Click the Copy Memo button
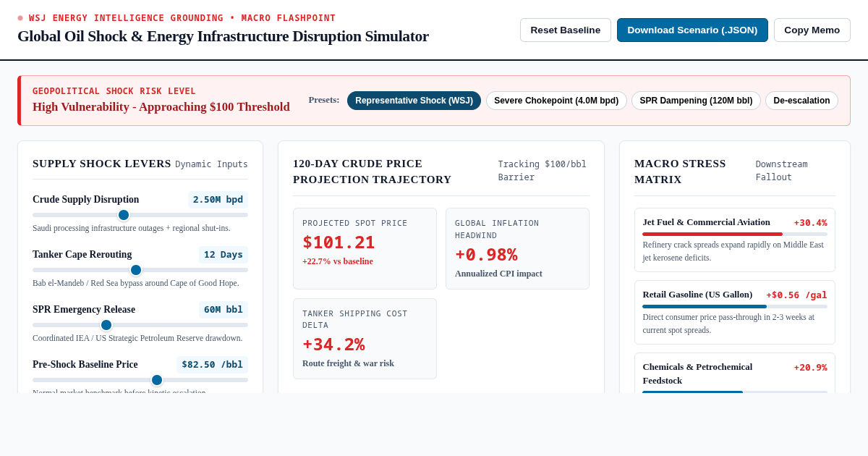The width and height of the screenshot is (868, 456). coord(812,30)
